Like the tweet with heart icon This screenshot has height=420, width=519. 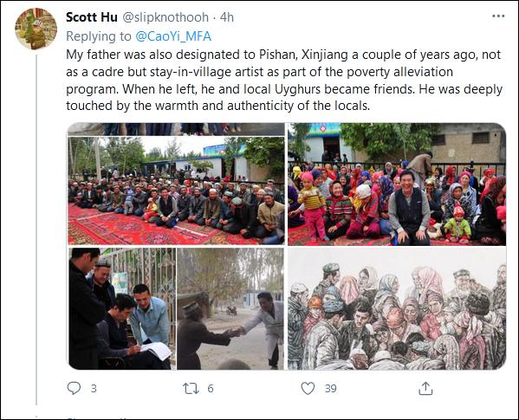pyautogui.click(x=308, y=388)
